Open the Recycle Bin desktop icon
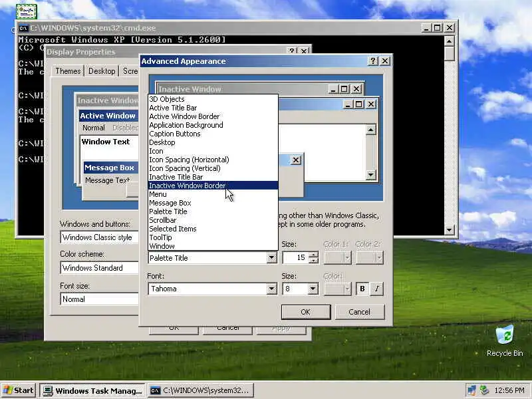Image resolution: width=532 pixels, height=399 pixels. click(x=505, y=341)
